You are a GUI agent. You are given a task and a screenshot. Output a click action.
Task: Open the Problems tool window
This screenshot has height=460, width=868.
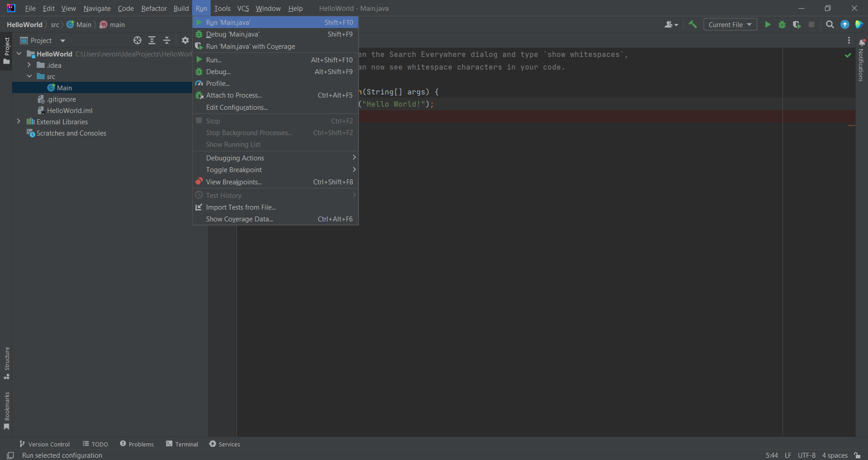click(x=137, y=444)
